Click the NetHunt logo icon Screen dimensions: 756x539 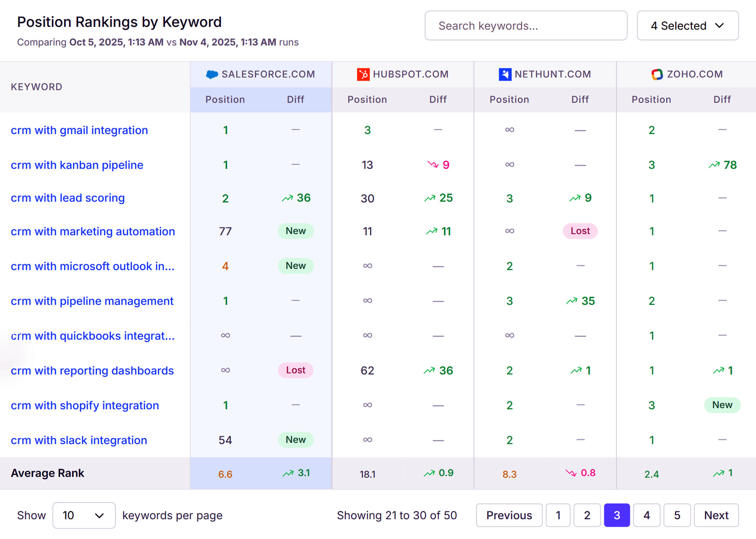click(x=505, y=74)
